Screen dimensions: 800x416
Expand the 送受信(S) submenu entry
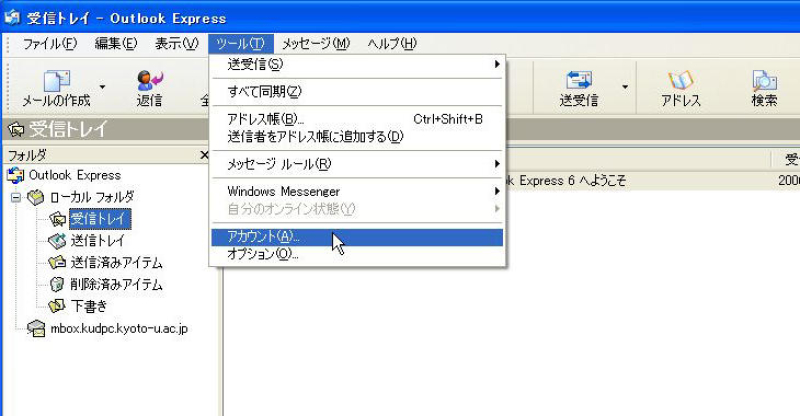point(357,64)
